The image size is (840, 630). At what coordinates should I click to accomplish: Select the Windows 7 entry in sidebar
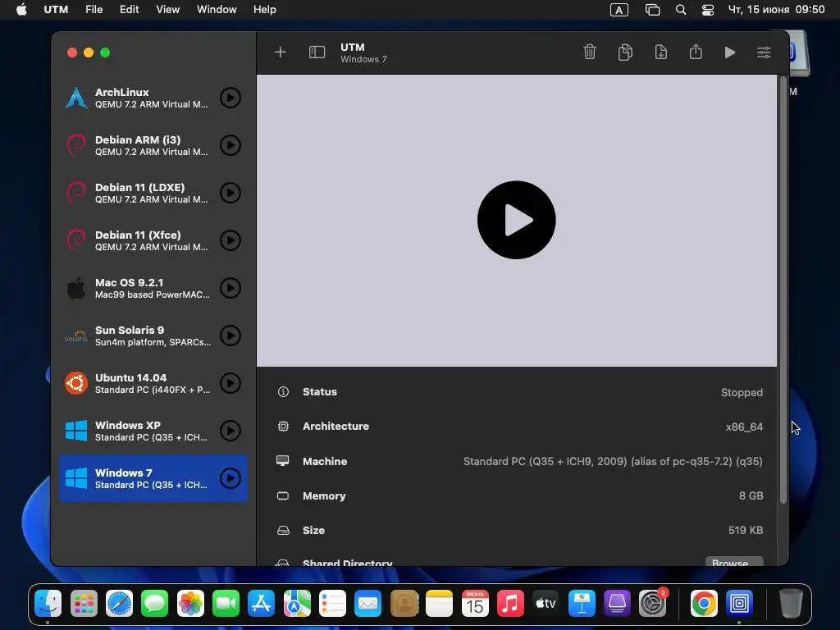(x=153, y=478)
